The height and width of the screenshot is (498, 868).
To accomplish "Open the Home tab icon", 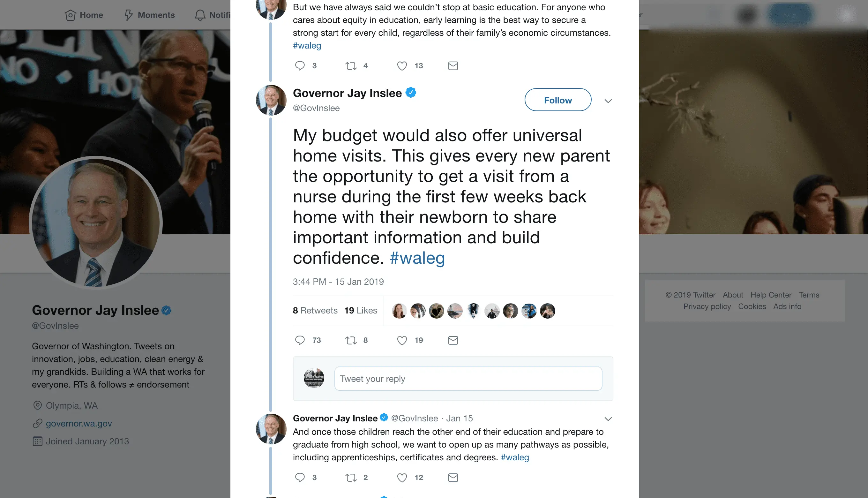I will 70,15.
